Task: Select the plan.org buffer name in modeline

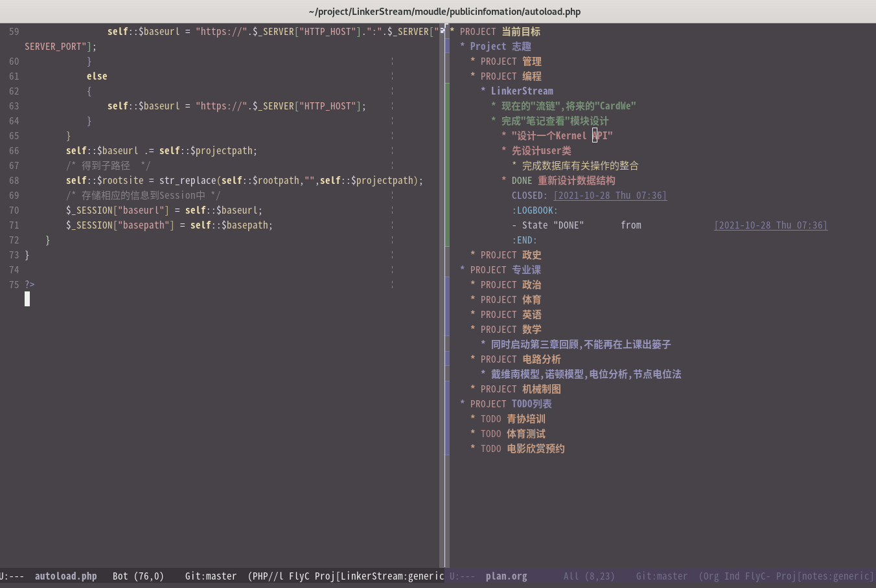Action: tap(506, 576)
